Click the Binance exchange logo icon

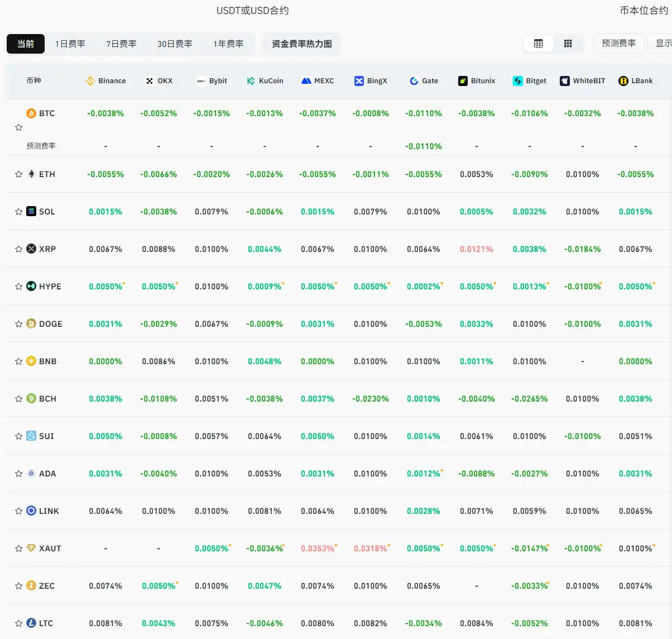[90, 81]
